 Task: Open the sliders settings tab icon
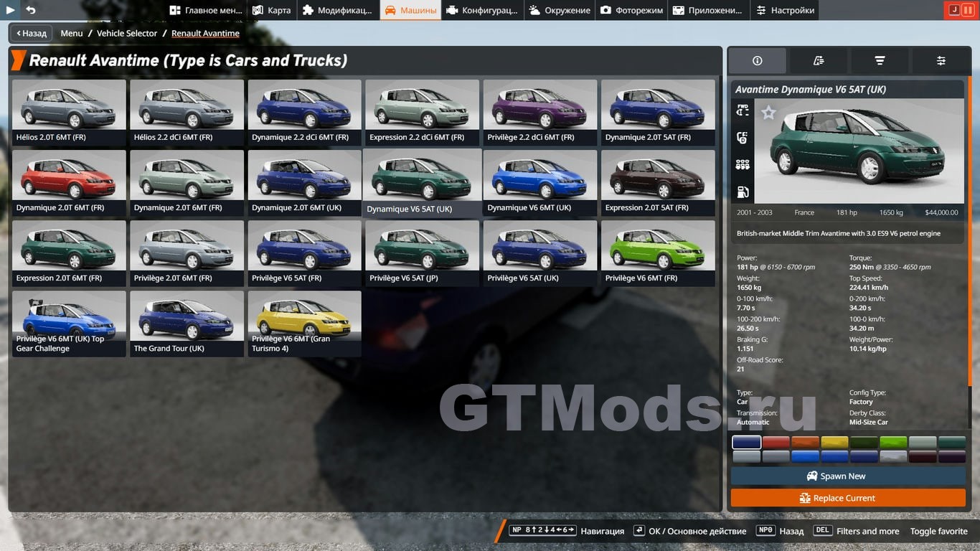coord(941,61)
